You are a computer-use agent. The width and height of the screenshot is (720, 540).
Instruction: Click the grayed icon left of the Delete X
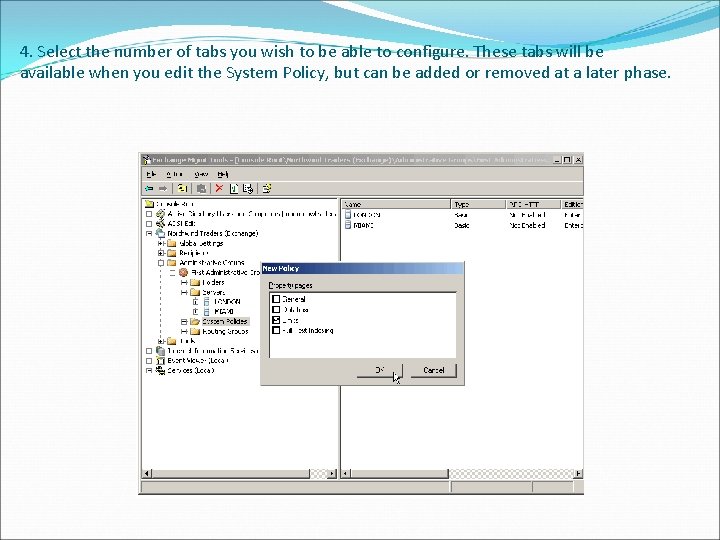[201, 188]
